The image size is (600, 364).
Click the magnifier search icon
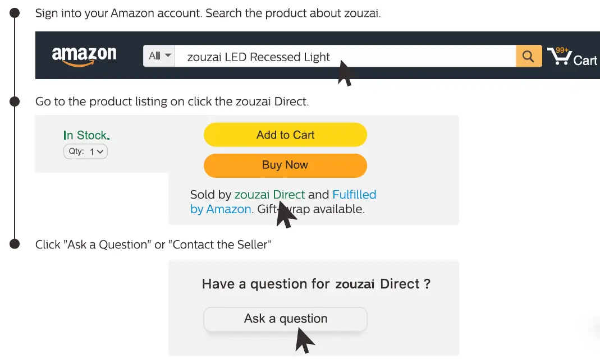[x=528, y=56]
